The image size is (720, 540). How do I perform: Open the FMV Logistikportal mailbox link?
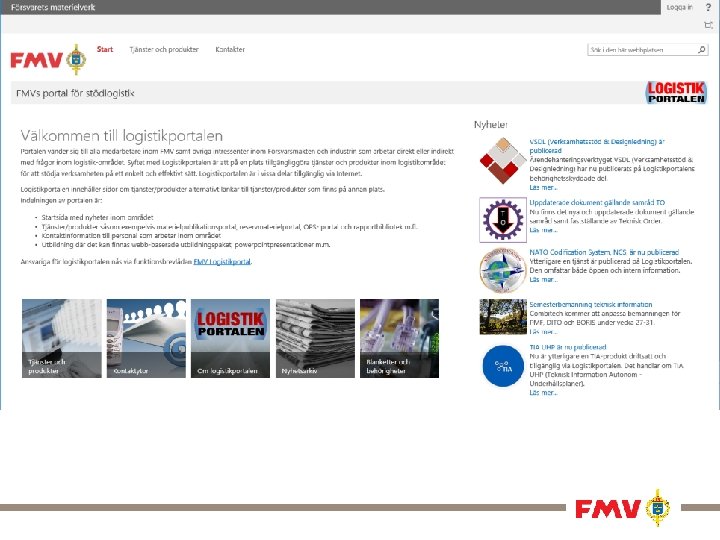click(x=222, y=262)
